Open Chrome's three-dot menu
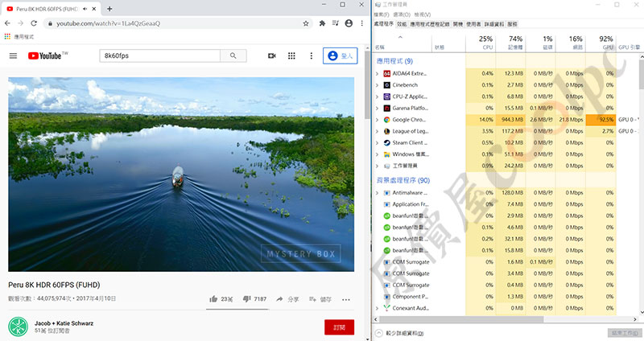The image size is (644, 341). (361, 23)
